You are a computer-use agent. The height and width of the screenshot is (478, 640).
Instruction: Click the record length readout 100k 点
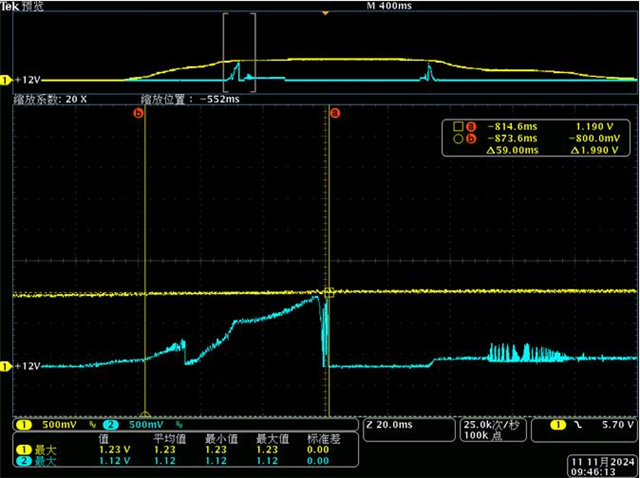click(483, 436)
